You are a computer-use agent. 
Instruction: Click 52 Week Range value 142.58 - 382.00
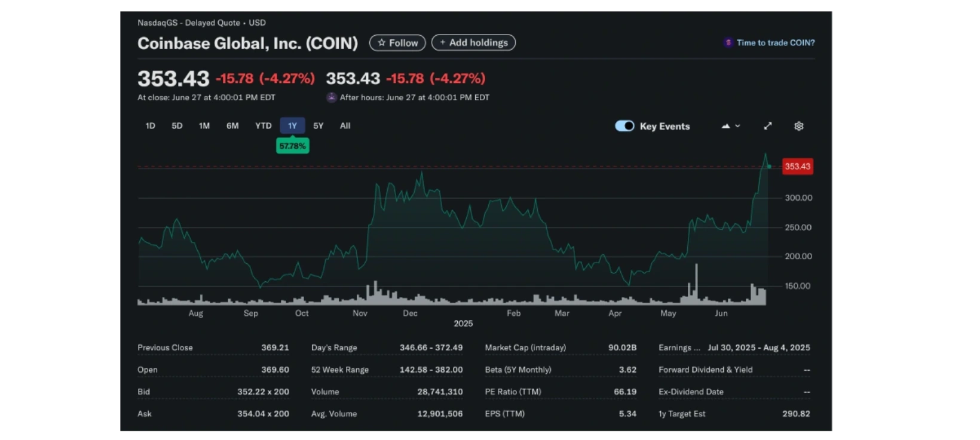click(431, 370)
